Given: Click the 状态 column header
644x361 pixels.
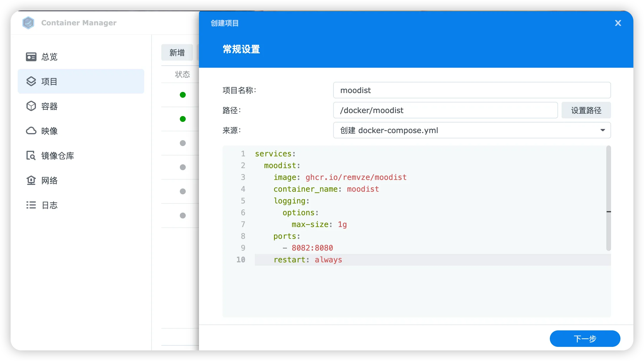Looking at the screenshot, I should (x=182, y=74).
